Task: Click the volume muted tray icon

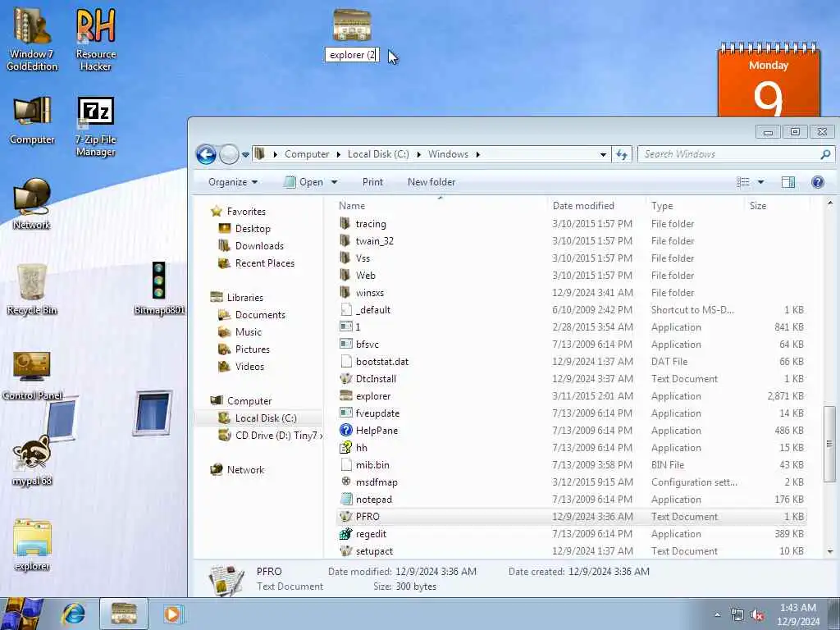Action: click(757, 615)
